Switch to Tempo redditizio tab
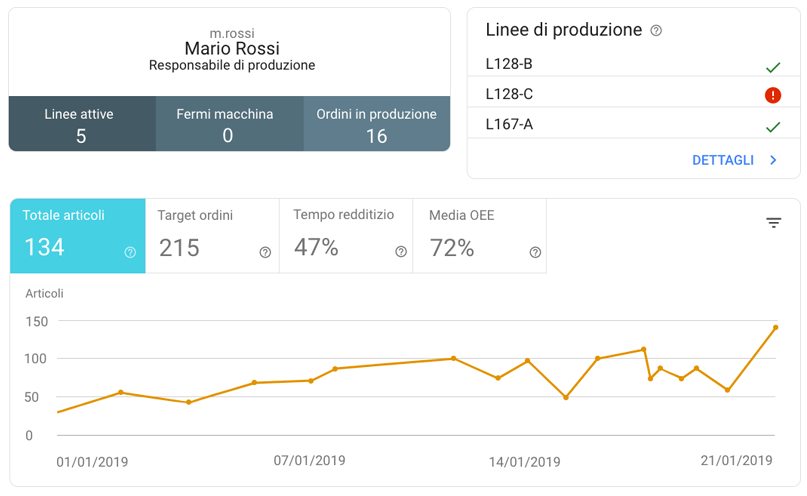The image size is (807, 496). pos(347,235)
